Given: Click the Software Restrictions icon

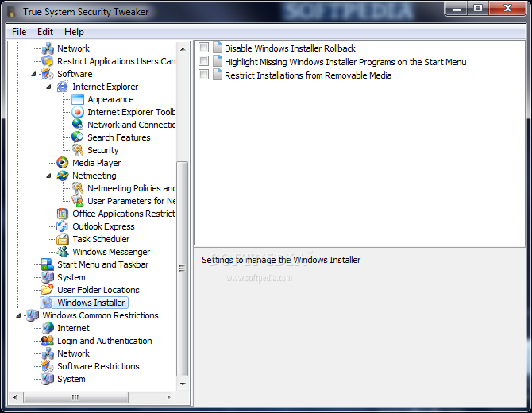Looking at the screenshot, I should pyautogui.click(x=48, y=366).
